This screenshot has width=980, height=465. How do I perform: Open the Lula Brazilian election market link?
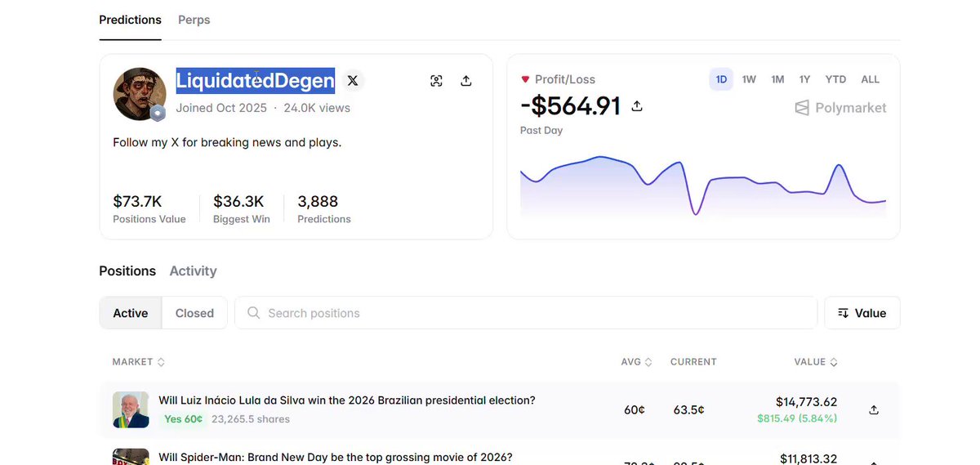[x=347, y=400]
